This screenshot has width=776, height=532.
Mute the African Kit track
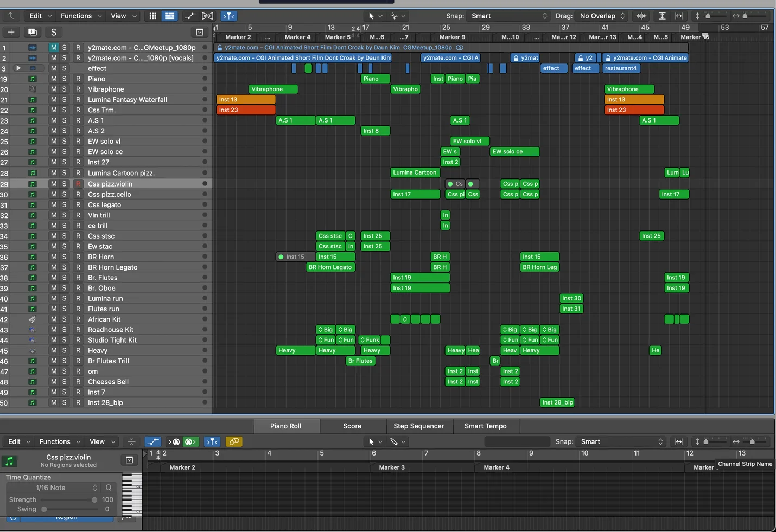[x=54, y=319]
